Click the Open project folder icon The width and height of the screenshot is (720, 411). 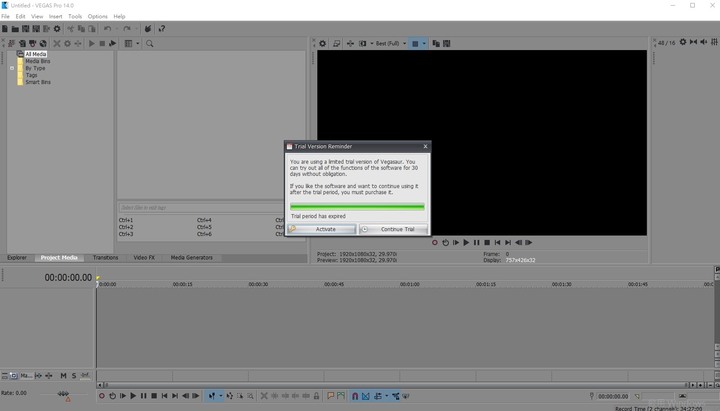tap(15, 28)
